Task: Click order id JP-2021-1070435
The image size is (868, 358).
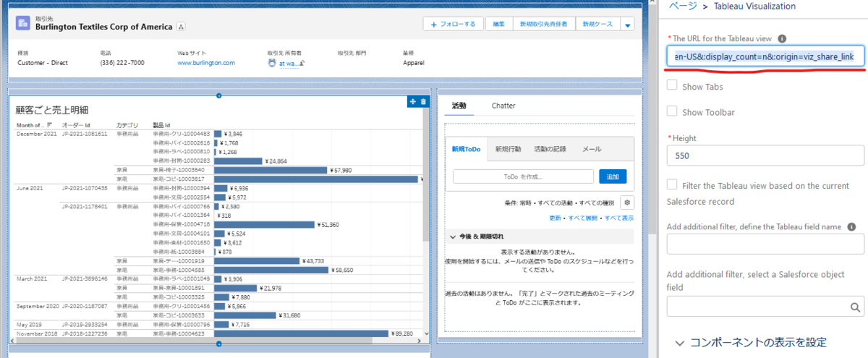Action: (85, 188)
